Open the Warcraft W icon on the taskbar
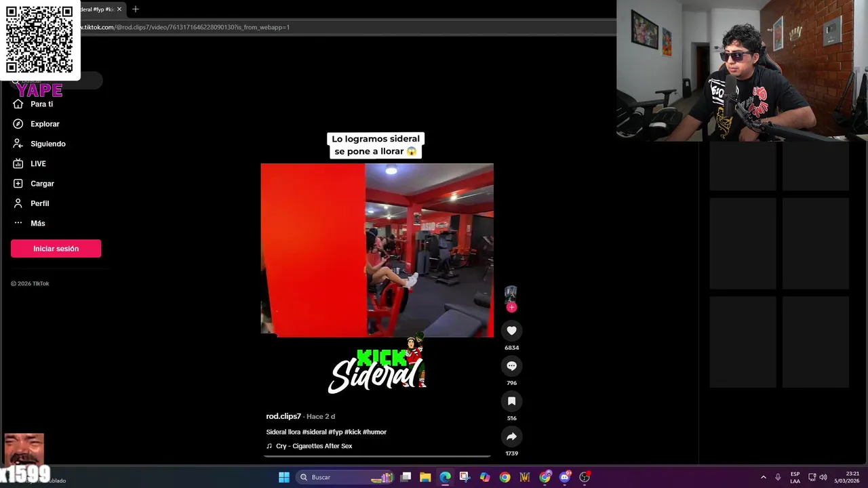The width and height of the screenshot is (868, 488). tap(524, 477)
